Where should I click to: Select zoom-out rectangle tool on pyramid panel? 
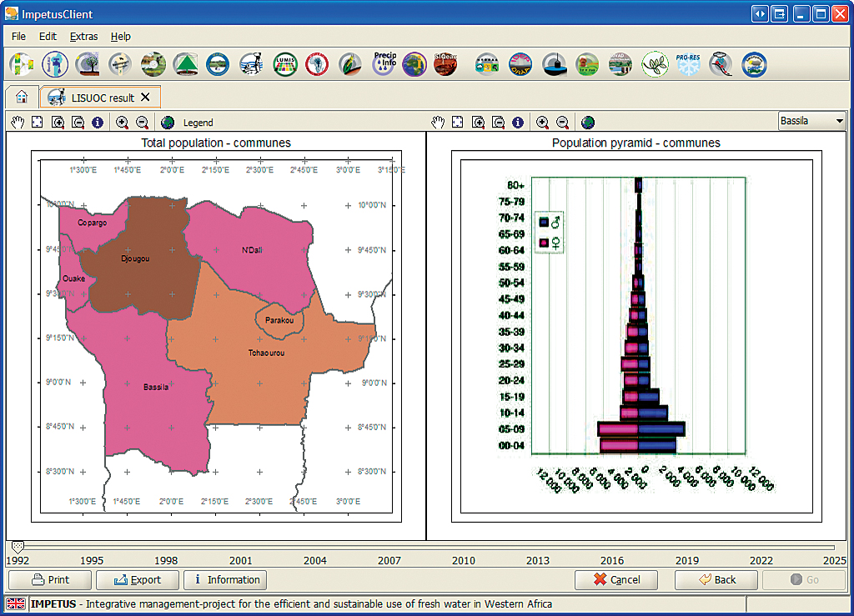point(499,123)
